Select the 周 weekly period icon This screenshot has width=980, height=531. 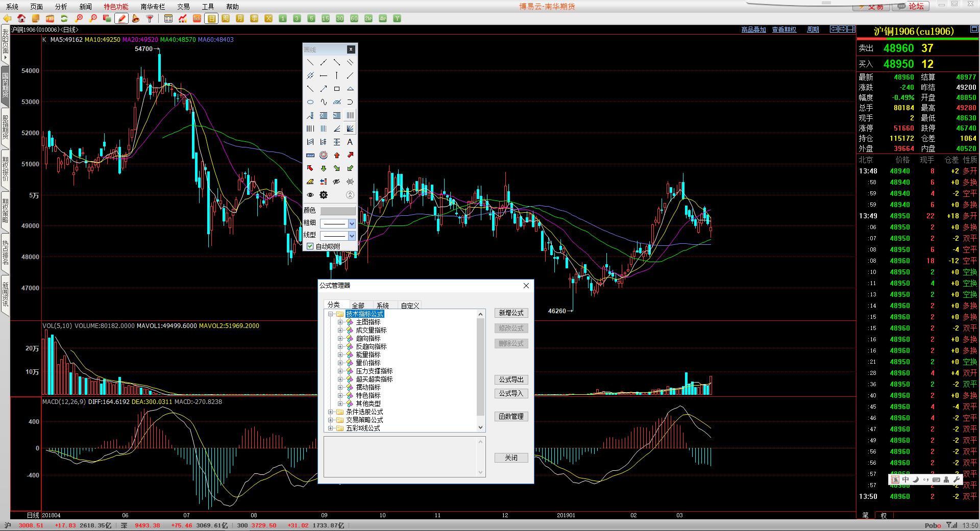226,18
